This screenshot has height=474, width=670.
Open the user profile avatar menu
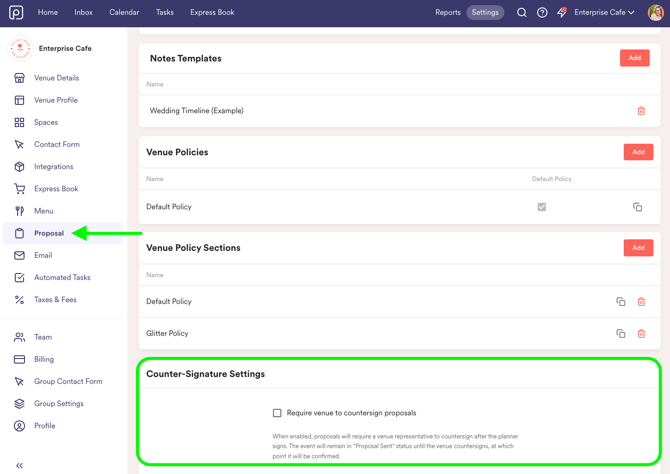tap(655, 13)
